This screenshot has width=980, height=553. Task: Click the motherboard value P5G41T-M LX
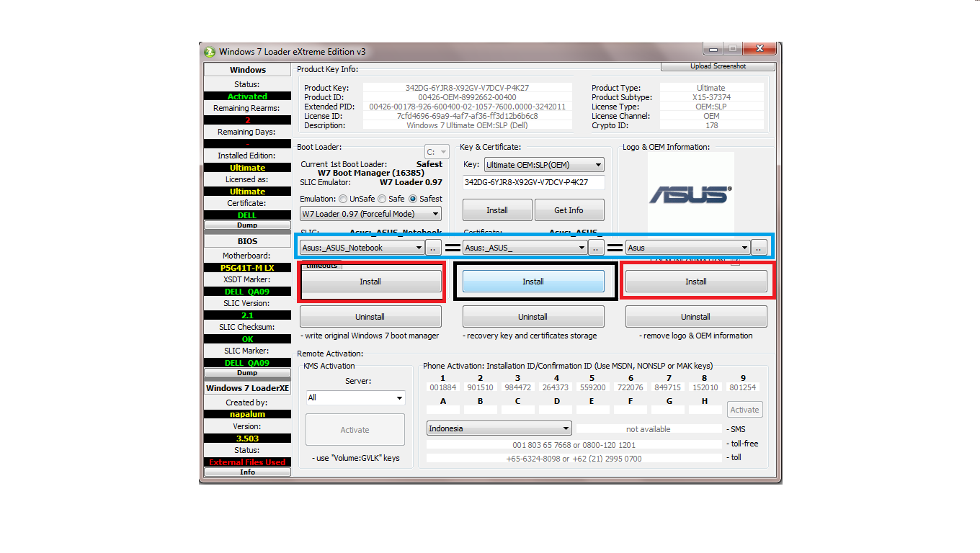point(247,268)
